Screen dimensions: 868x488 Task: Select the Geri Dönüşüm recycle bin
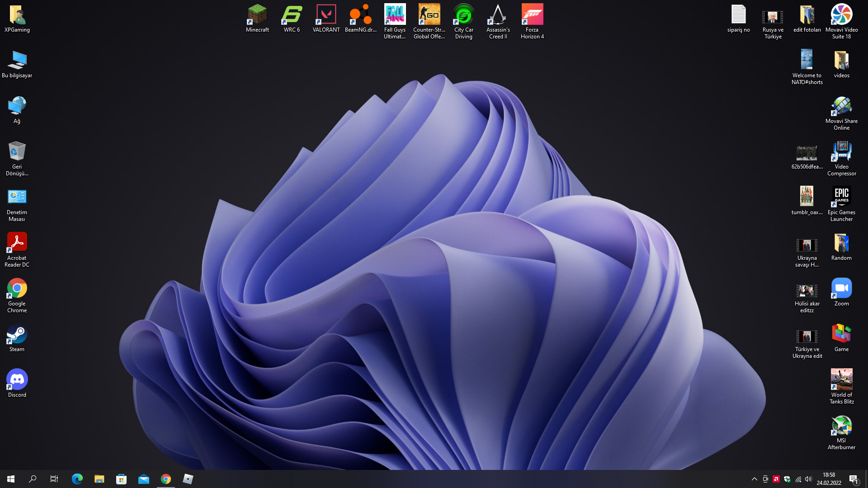point(17,159)
